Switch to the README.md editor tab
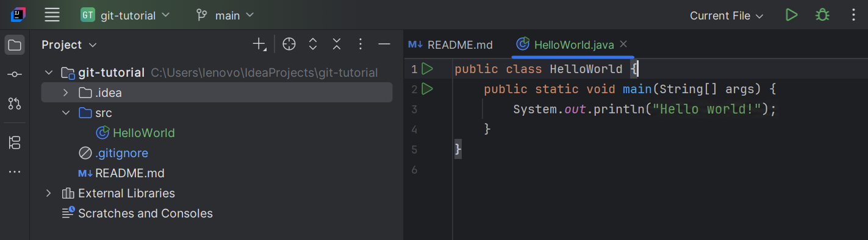868x240 pixels. (x=451, y=44)
